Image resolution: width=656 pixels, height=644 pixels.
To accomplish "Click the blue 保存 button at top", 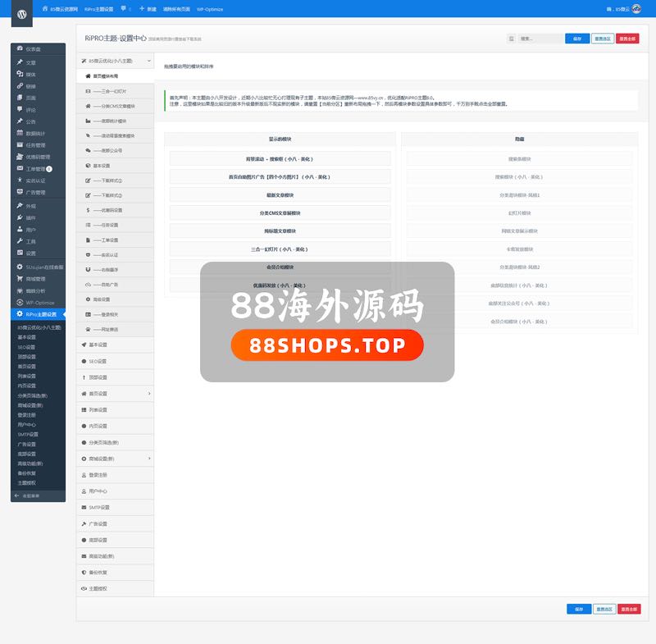I will click(x=577, y=39).
